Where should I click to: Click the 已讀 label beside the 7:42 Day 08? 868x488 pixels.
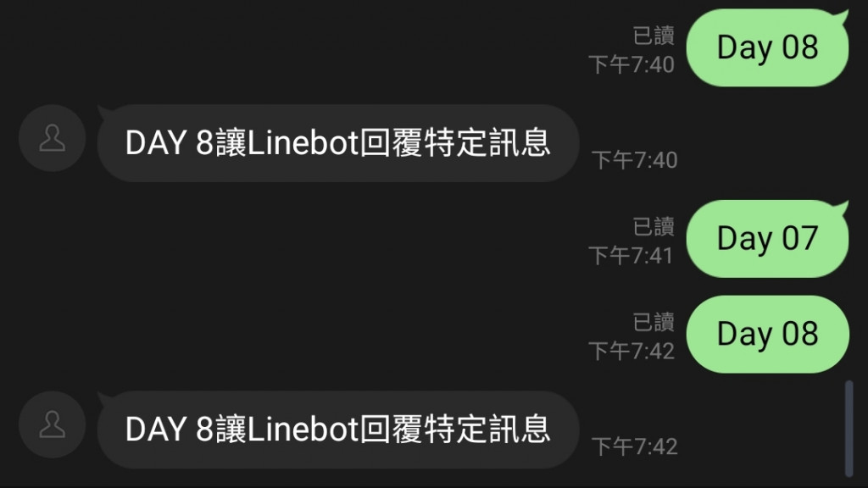654,323
